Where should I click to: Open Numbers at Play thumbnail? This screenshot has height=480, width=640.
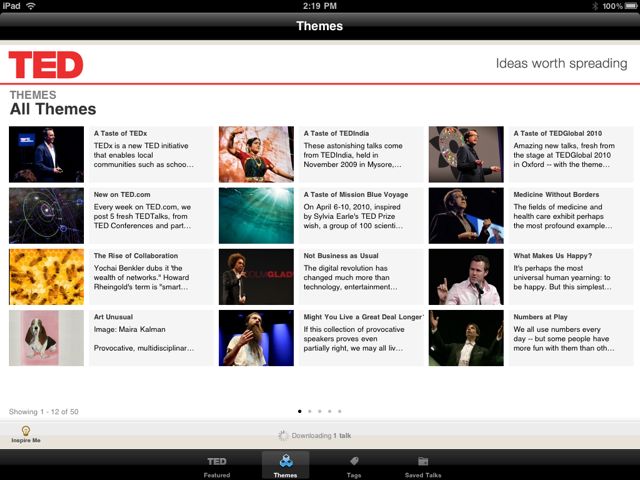pos(466,338)
